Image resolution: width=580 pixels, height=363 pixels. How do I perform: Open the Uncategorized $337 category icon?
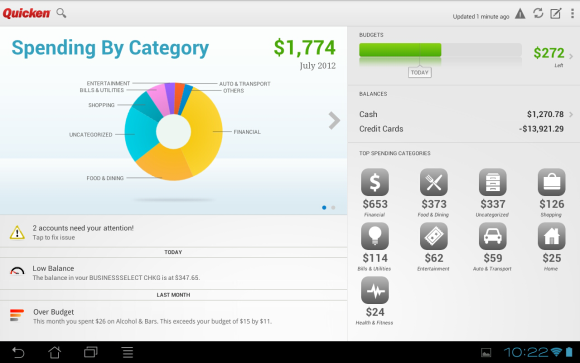tap(493, 182)
